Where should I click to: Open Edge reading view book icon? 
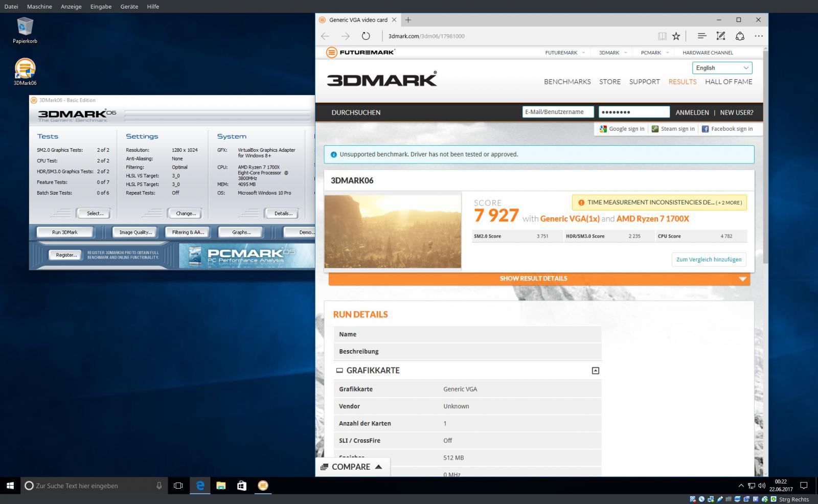pos(662,36)
